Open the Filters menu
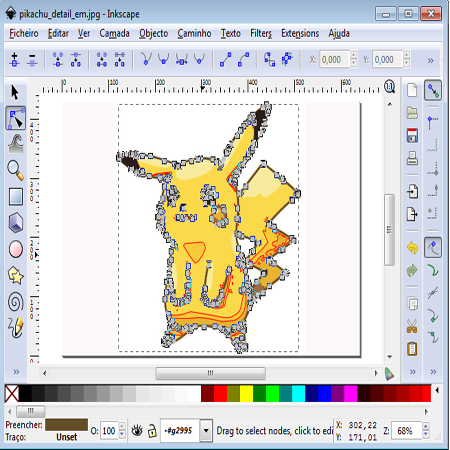450x450 pixels. pyautogui.click(x=261, y=33)
